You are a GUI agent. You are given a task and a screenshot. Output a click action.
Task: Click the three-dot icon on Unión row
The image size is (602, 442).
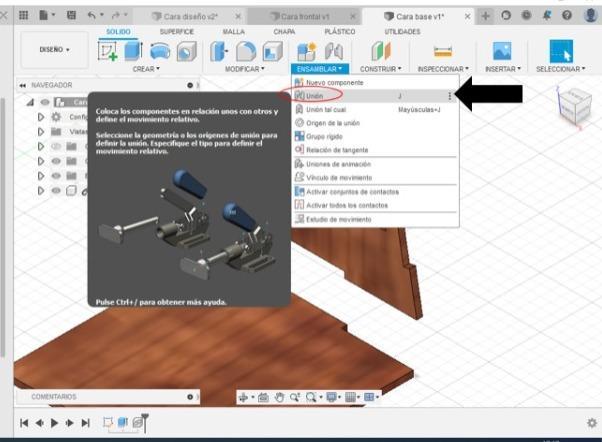point(450,96)
